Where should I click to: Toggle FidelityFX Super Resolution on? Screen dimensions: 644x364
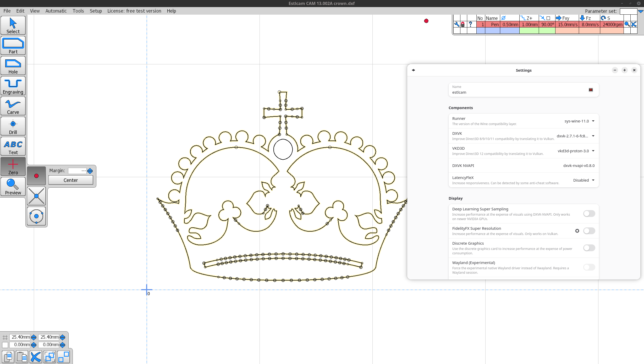coord(589,231)
